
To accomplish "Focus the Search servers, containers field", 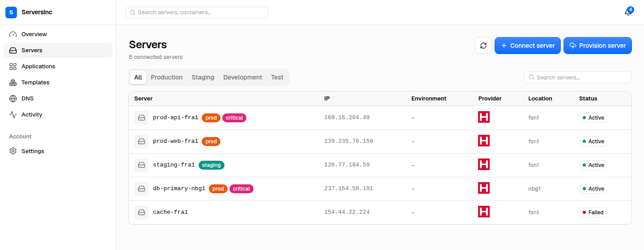I will pyautogui.click(x=197, y=12).
